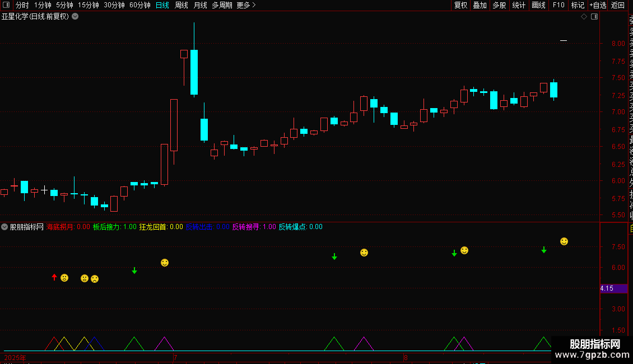
Task: Open dropdown next to 亚星化学 title
Action: point(75,17)
